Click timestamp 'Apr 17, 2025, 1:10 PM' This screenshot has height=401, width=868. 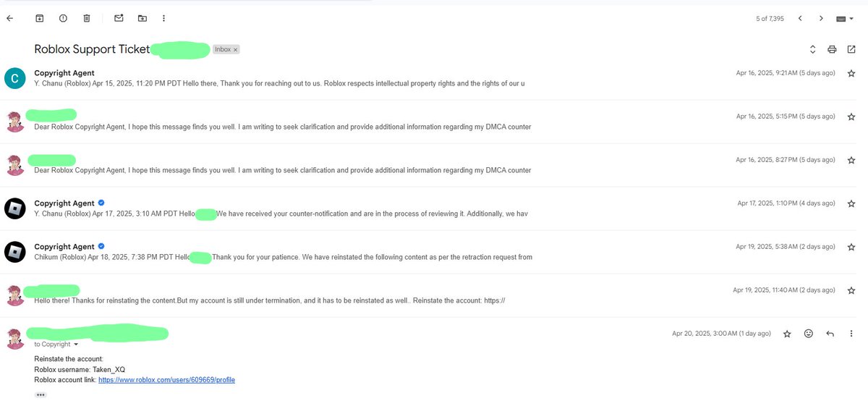786,203
